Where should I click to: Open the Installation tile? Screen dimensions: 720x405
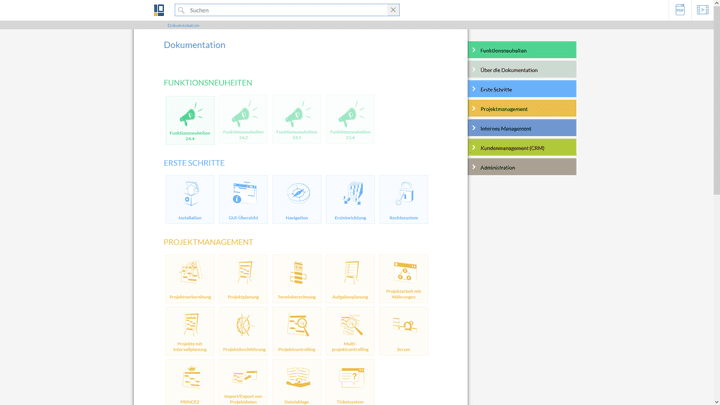tap(190, 199)
